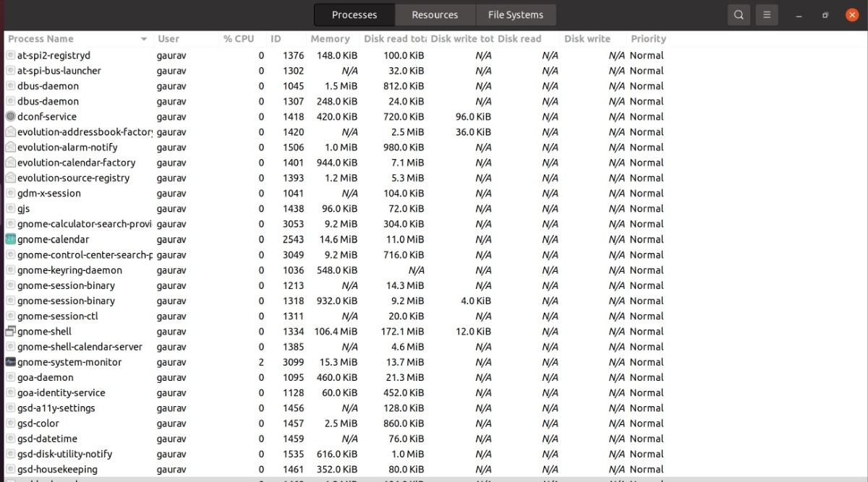This screenshot has height=482, width=868.
Task: Click the gsd-color process icon
Action: [10, 423]
